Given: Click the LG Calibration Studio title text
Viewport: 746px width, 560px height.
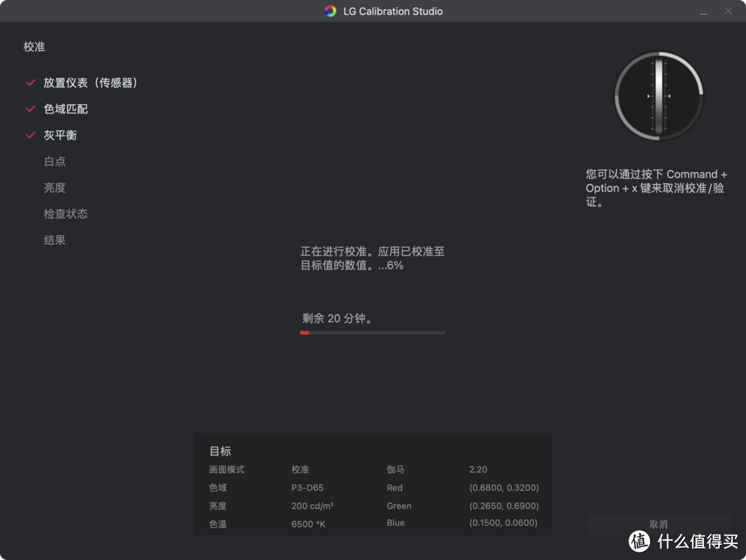Looking at the screenshot, I should click(393, 12).
